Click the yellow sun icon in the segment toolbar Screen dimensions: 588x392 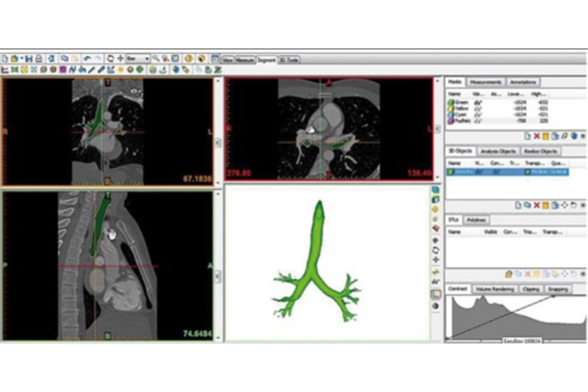[121, 70]
